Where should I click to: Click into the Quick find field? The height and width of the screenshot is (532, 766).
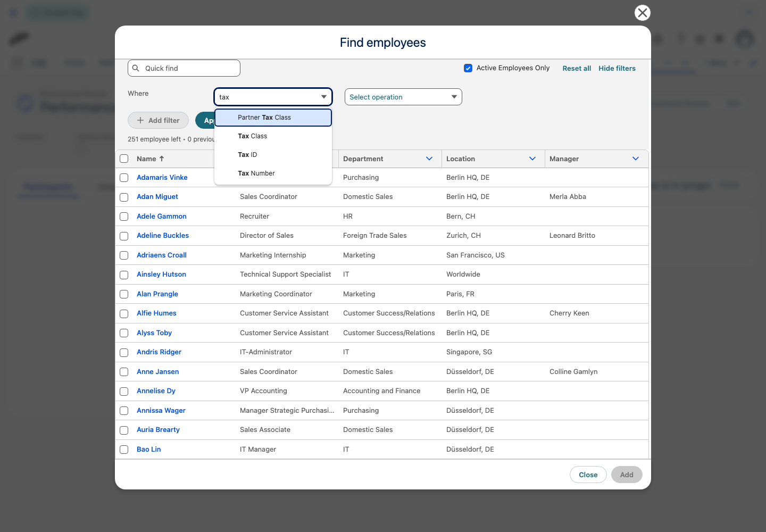coord(184,68)
